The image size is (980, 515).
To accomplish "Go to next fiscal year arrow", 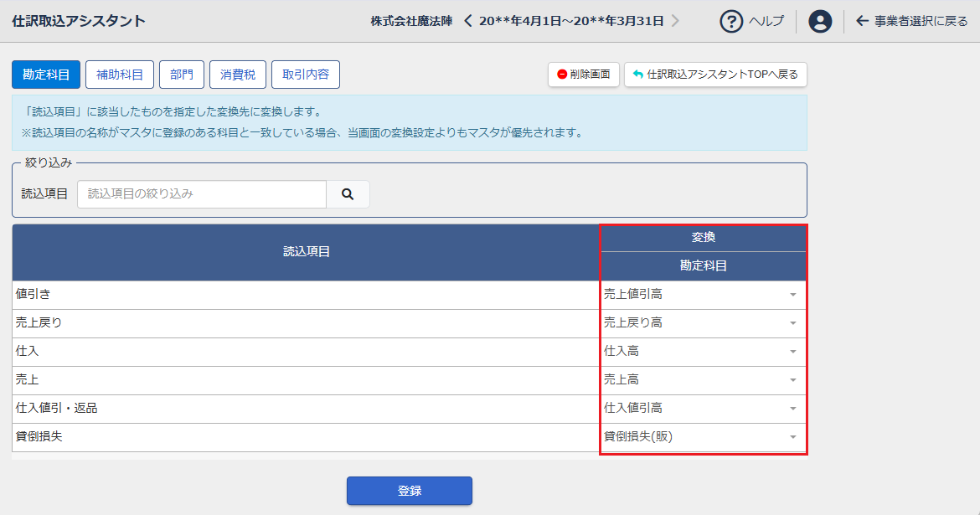I will tap(675, 21).
